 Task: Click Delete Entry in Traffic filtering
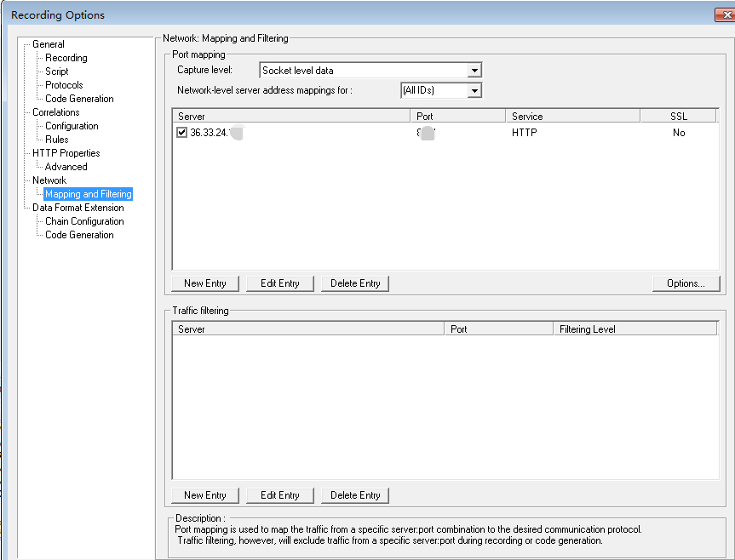[355, 495]
